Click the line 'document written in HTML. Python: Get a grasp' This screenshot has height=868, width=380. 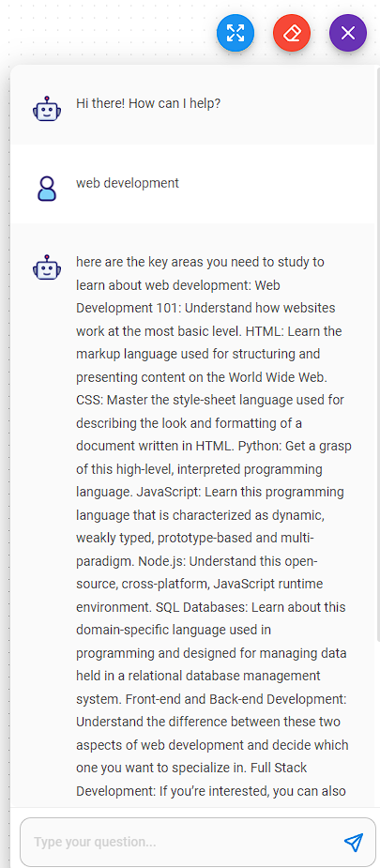pyautogui.click(x=214, y=446)
